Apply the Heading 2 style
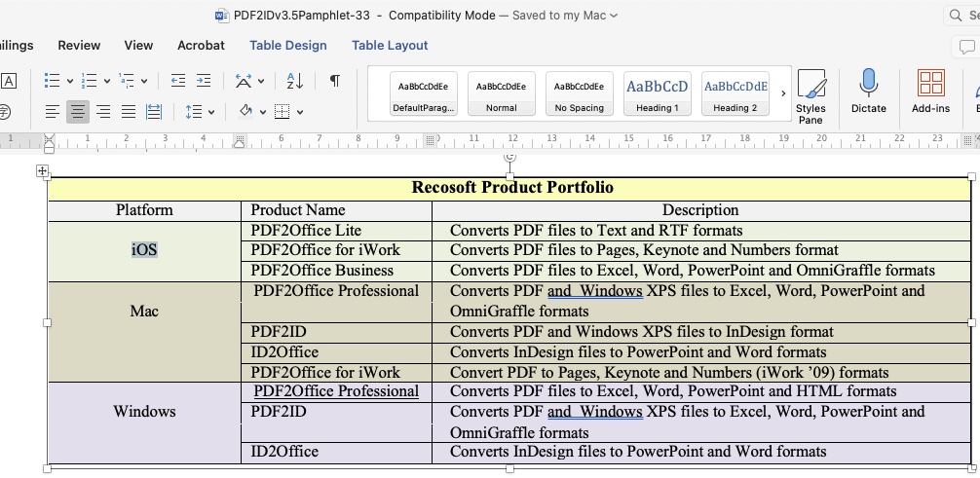980x478 pixels. (x=735, y=93)
